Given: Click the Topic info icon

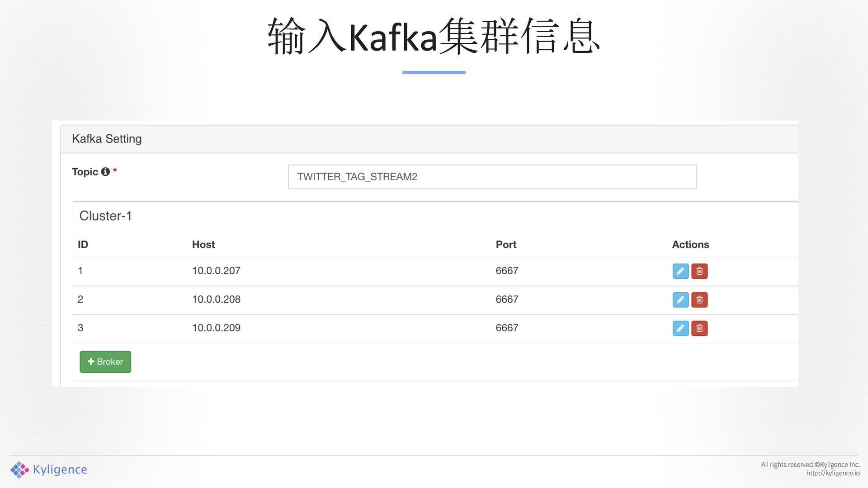Looking at the screenshot, I should click(x=105, y=172).
